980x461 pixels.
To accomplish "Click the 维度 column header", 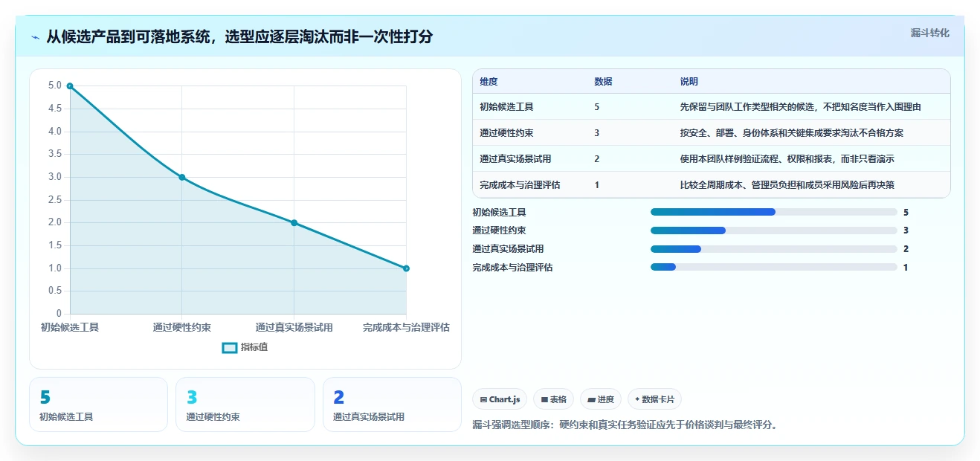I will (x=489, y=82).
